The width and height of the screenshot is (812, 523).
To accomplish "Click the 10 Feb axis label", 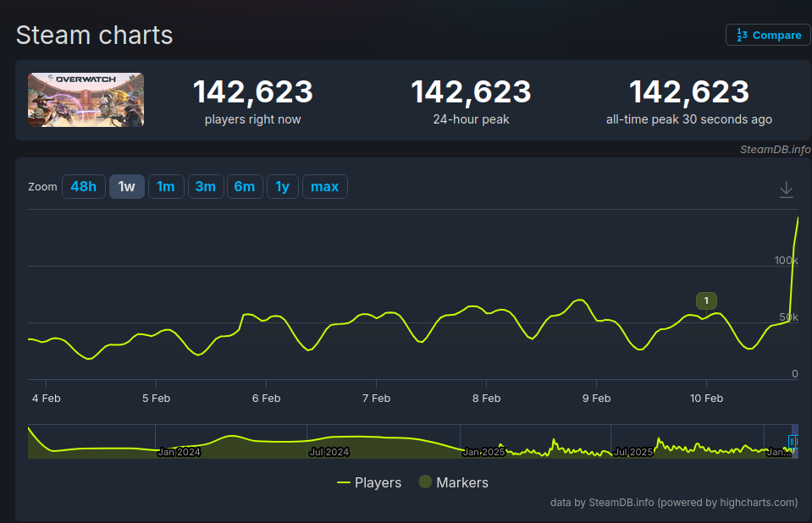I will (706, 399).
